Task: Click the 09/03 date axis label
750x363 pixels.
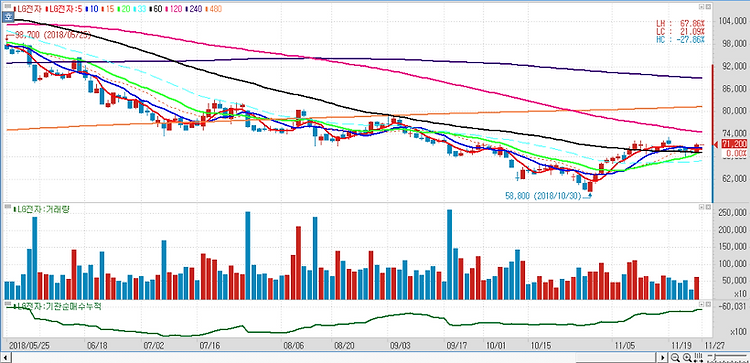Action: (400, 344)
